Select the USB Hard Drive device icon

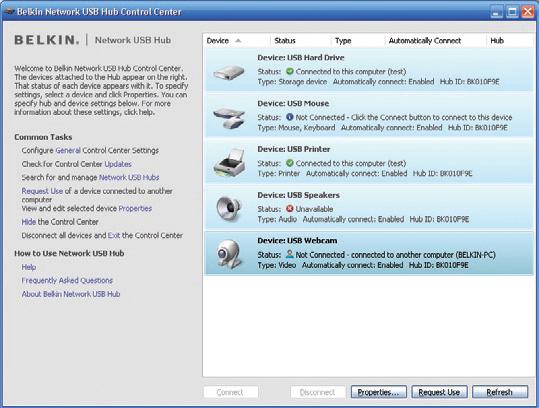(229, 72)
